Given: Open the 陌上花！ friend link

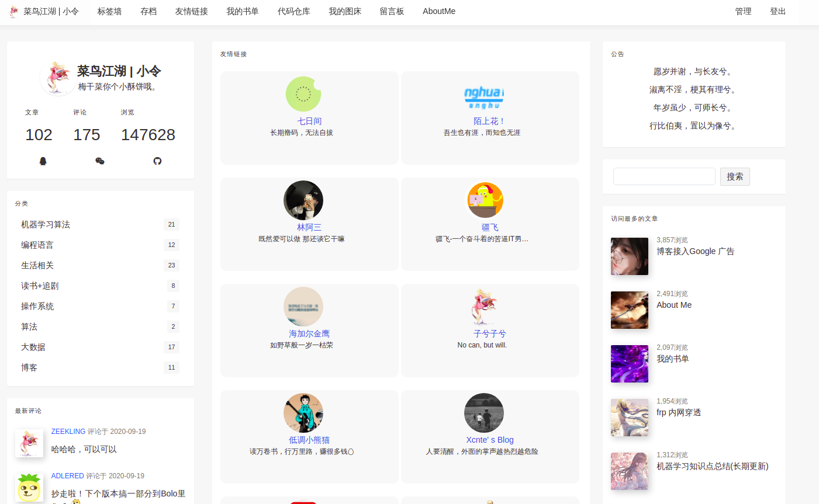Looking at the screenshot, I should pyautogui.click(x=489, y=121).
